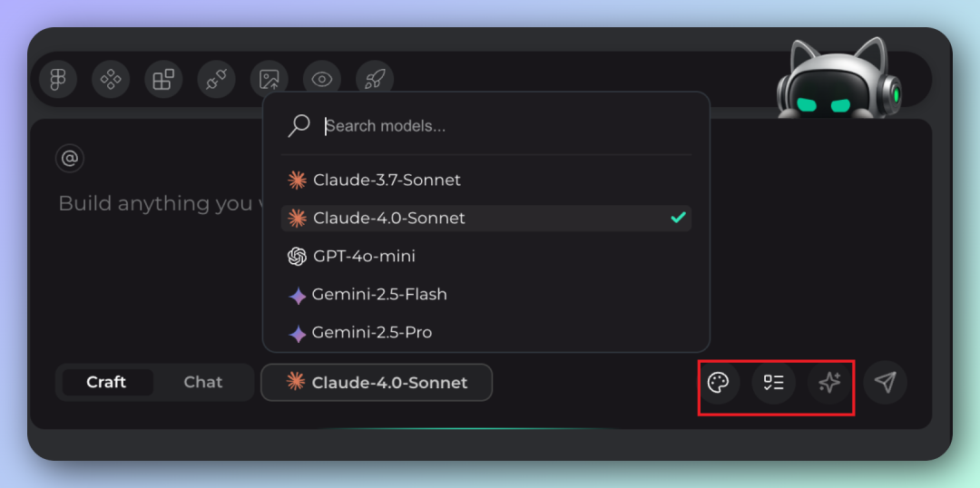Switch to Craft mode
This screenshot has width=980, height=488.
tap(106, 382)
